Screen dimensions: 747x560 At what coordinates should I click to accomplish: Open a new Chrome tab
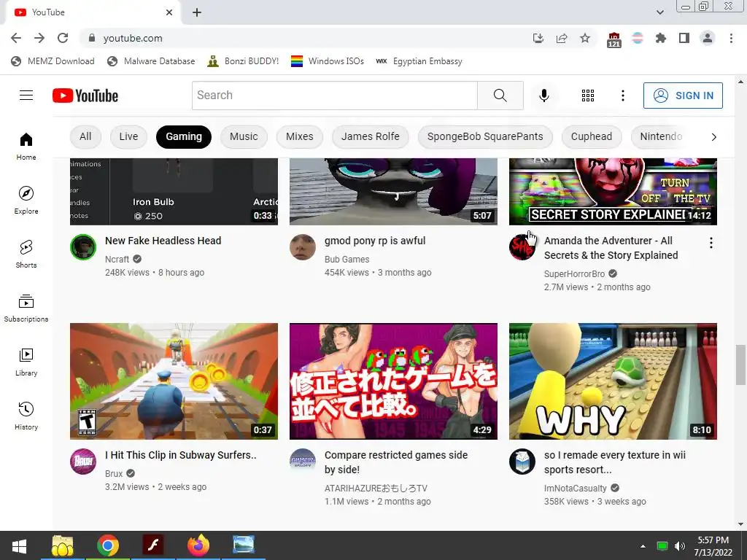(x=197, y=12)
